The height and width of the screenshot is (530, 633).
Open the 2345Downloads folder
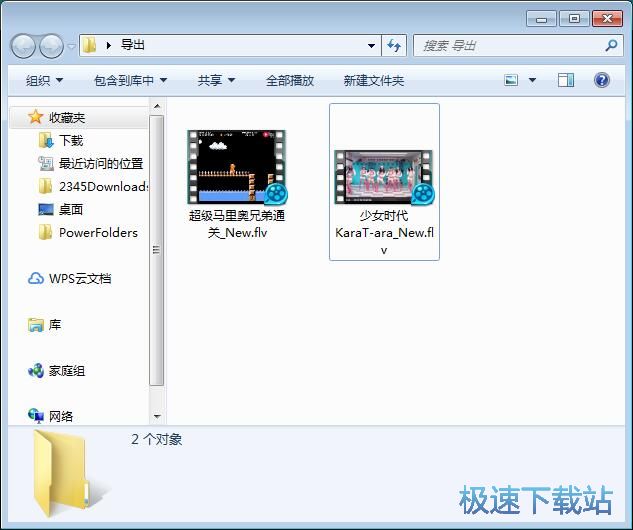pyautogui.click(x=103, y=186)
